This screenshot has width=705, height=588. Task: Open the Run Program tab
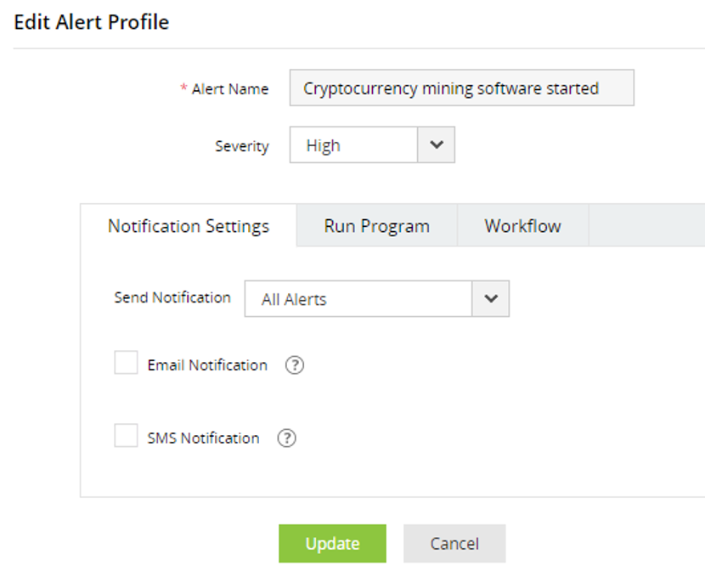click(376, 226)
